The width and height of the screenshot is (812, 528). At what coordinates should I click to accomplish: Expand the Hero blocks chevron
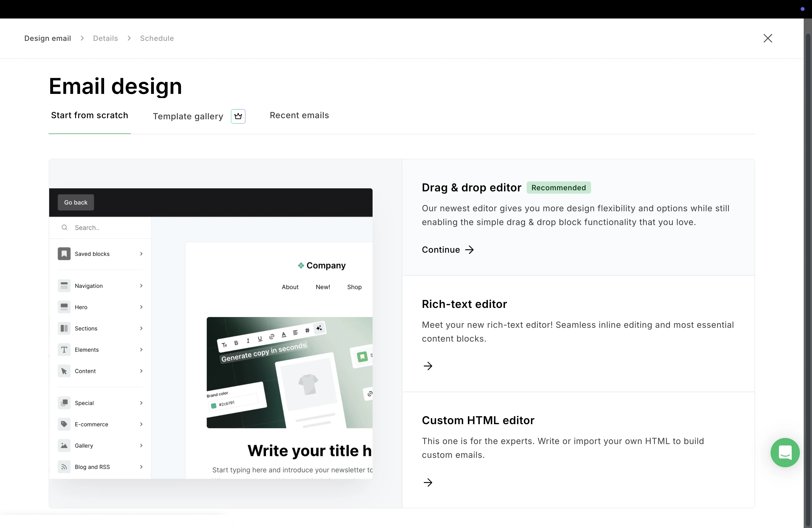(x=141, y=307)
